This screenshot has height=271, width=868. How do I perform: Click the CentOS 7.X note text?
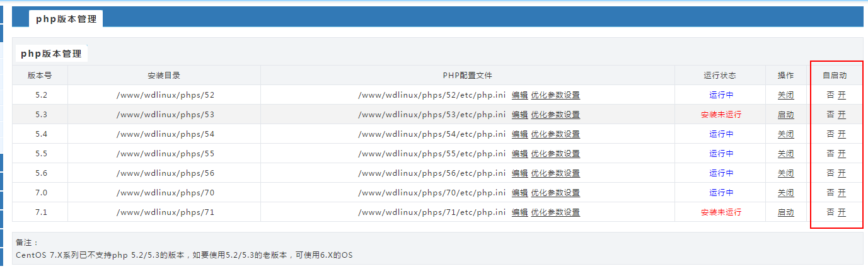click(184, 255)
